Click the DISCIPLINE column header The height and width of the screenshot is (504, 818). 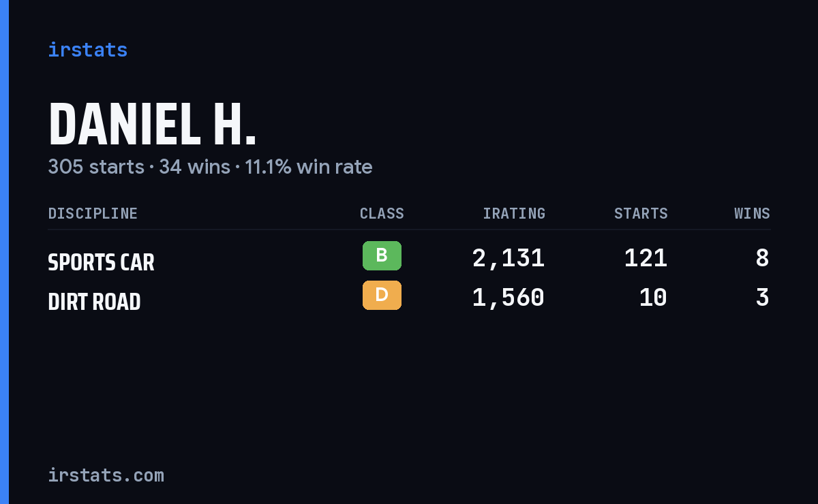click(x=93, y=214)
